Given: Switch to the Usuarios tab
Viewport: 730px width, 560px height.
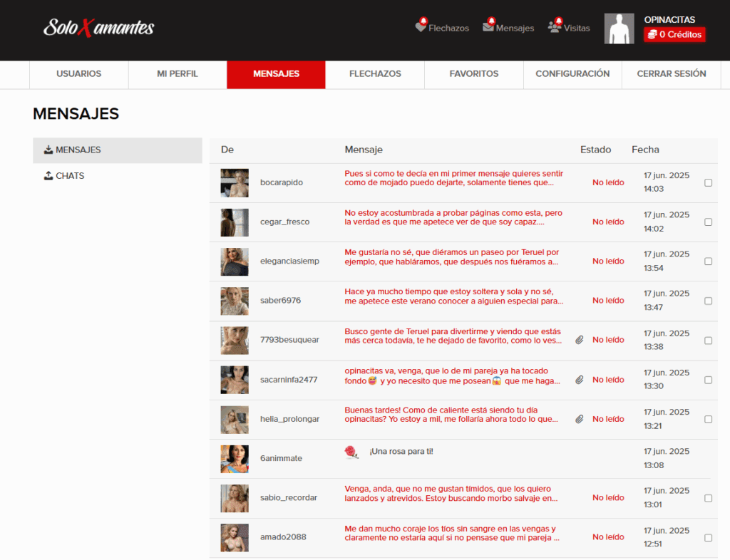Looking at the screenshot, I should click(x=78, y=74).
